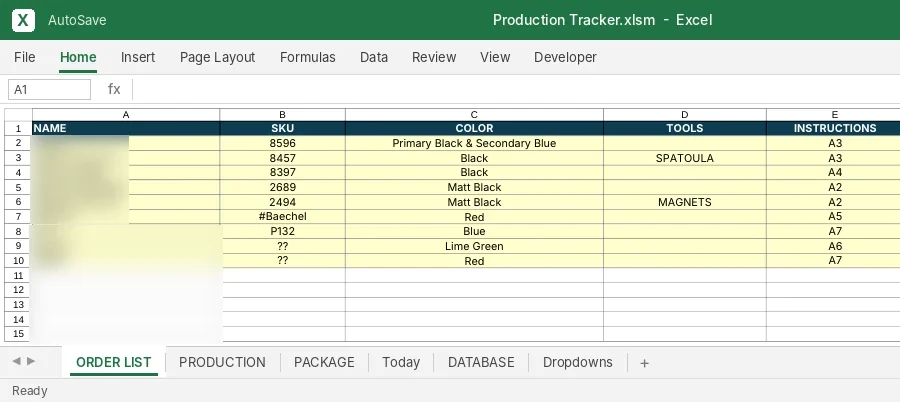Click the AutoSave label
This screenshot has width=900, height=402.
click(x=77, y=20)
